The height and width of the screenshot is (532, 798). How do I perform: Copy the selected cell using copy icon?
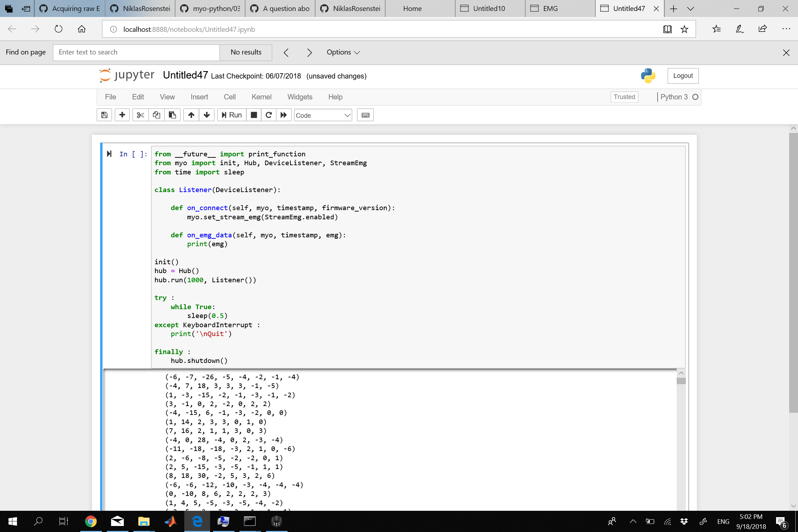click(156, 115)
